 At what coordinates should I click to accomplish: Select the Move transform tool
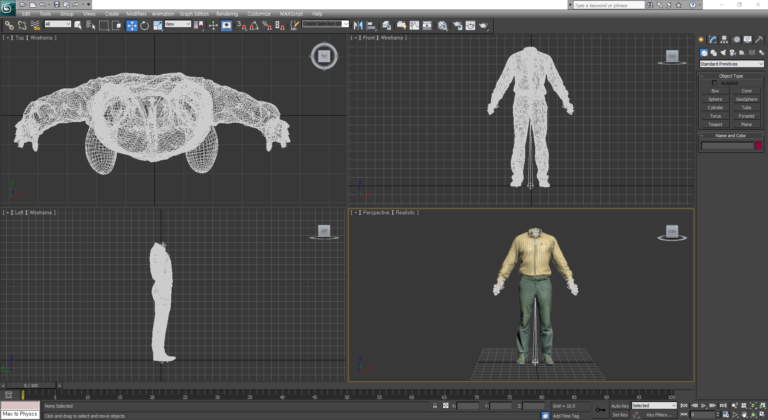click(x=132, y=25)
